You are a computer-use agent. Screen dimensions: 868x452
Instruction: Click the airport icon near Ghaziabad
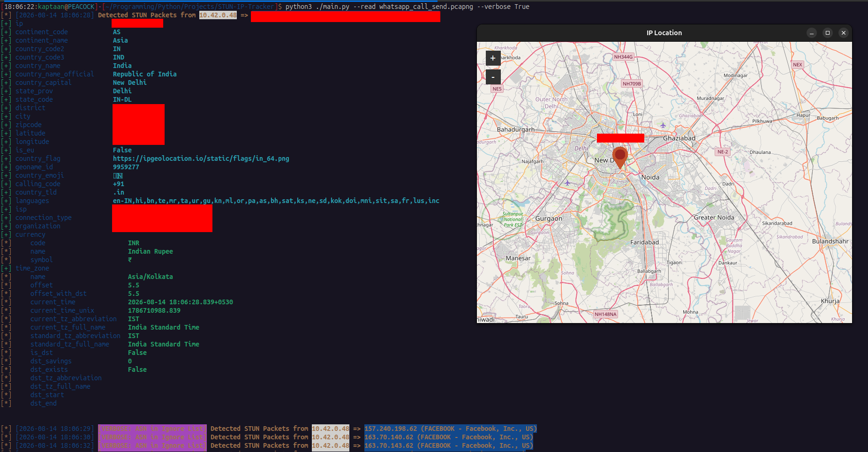pyautogui.click(x=663, y=125)
